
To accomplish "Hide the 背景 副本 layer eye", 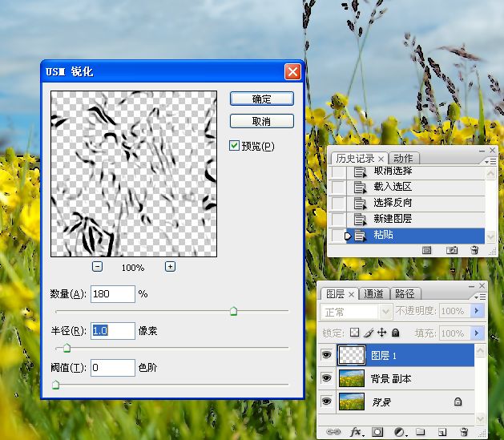I will 326,378.
